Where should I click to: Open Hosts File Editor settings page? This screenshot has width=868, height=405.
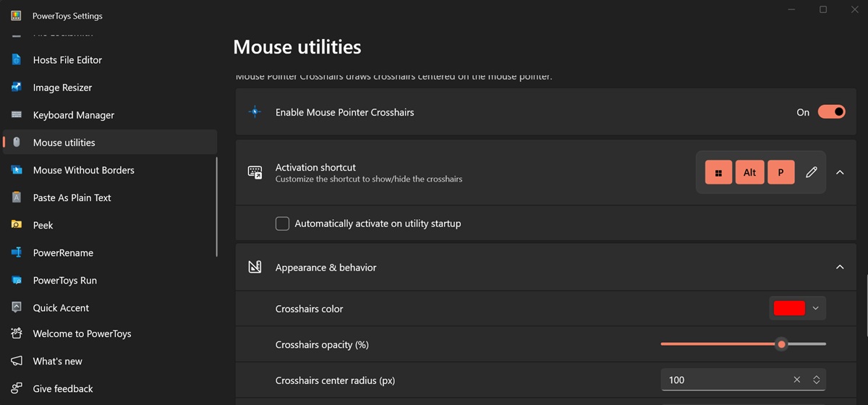tap(110, 60)
